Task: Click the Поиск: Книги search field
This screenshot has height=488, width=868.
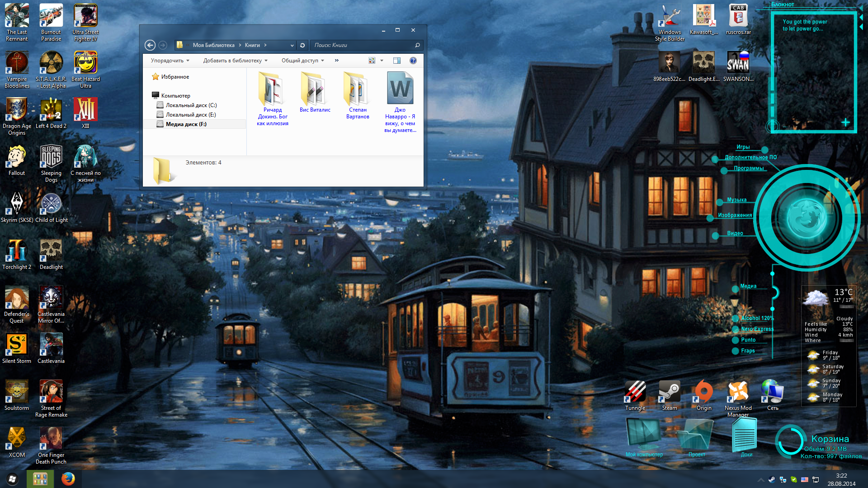Action: [x=362, y=45]
